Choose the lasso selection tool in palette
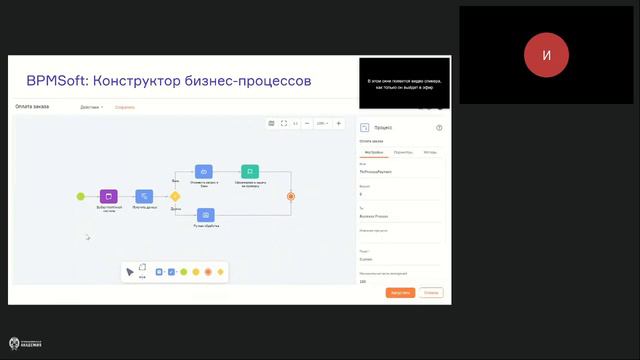640x360 pixels. pos(142,267)
